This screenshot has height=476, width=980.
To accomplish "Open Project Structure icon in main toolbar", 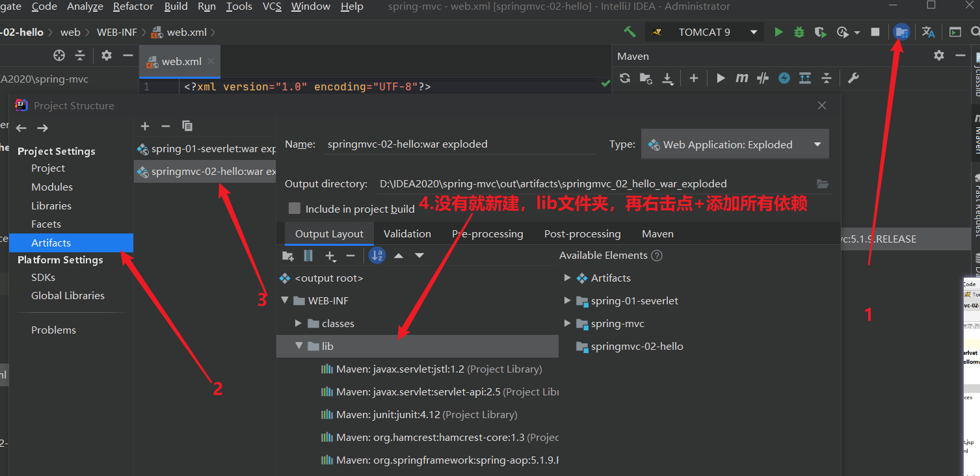I will [x=901, y=32].
